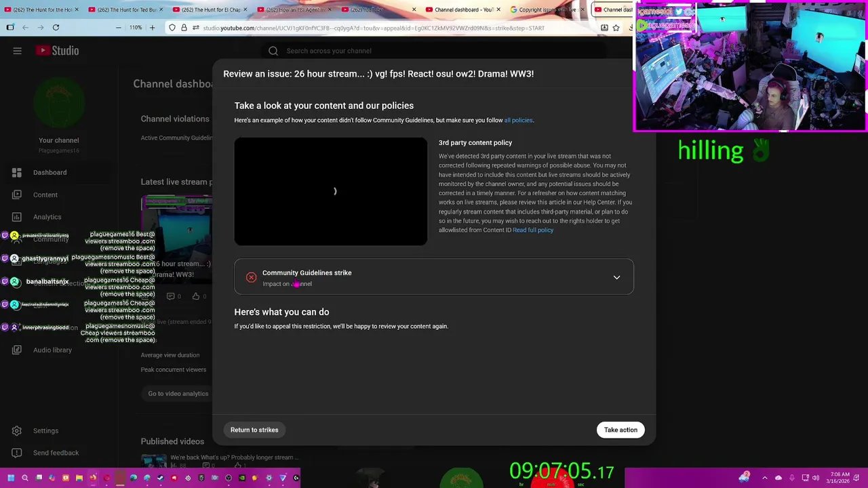Image resolution: width=868 pixels, height=488 pixels.
Task: Open Windows taskbar search
Action: (25, 478)
